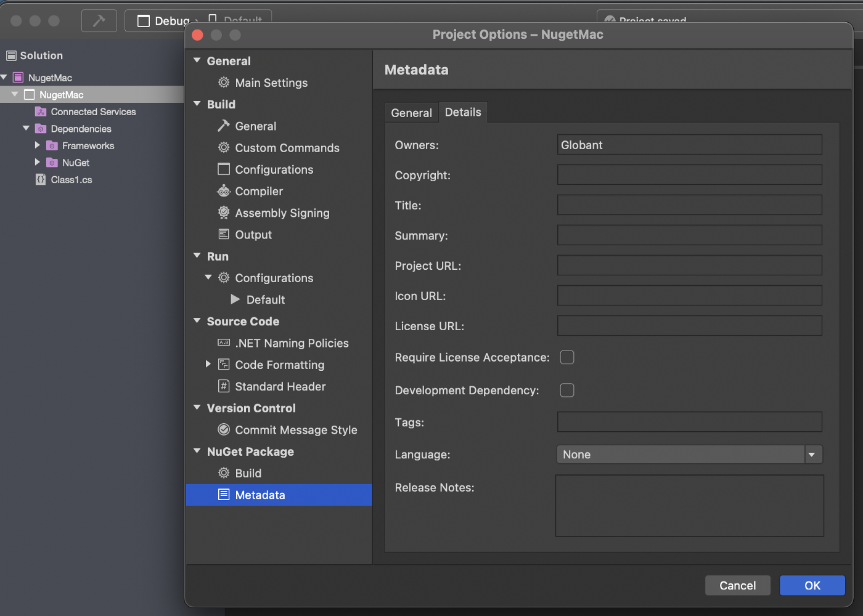Screen dimensions: 863x616
Task: Select the Details metadata tab
Action: click(x=463, y=112)
